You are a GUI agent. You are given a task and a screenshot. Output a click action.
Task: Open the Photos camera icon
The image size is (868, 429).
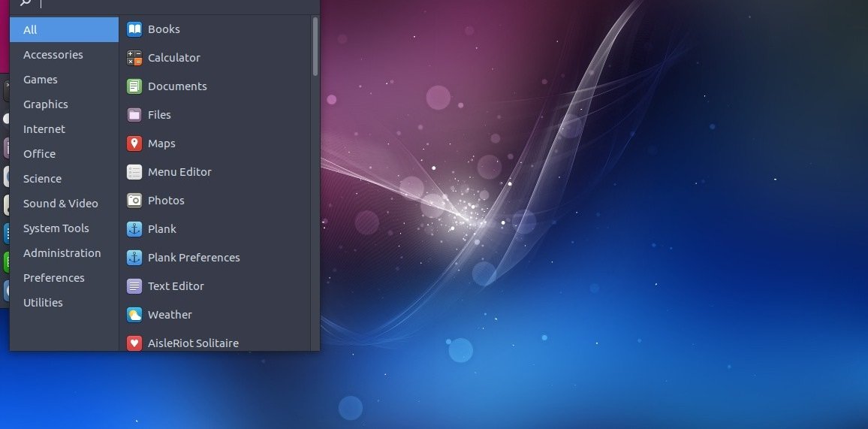[134, 201]
